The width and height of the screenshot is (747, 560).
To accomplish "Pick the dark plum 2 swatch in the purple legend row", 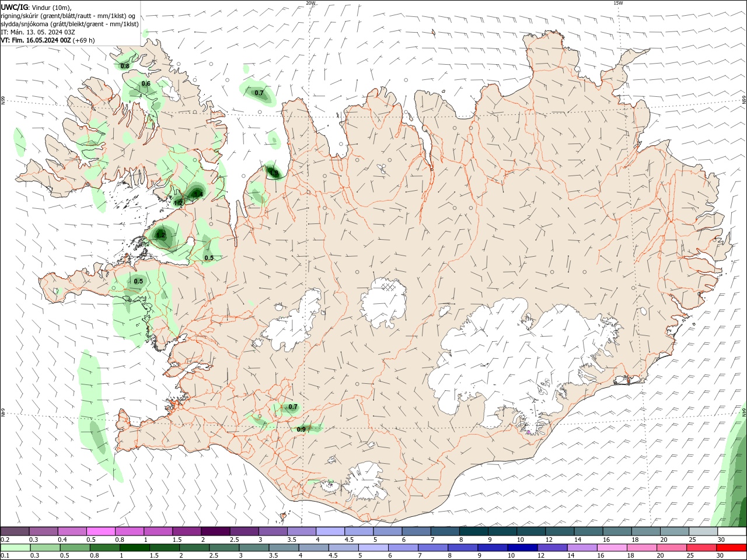I will pos(215,531).
